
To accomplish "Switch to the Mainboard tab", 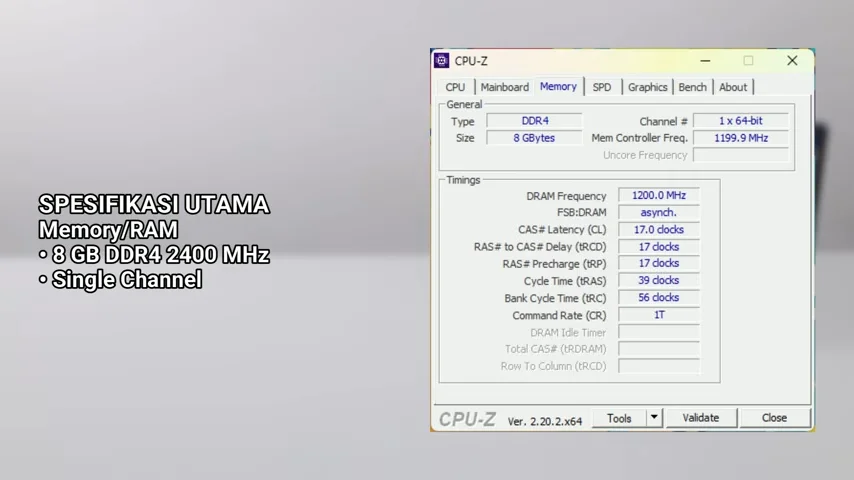I will click(504, 87).
